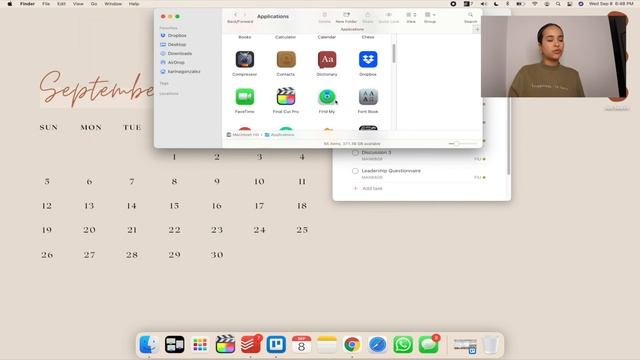Screen dimensions: 640x360
Task: Go forward with the Finder forward arrow
Action: 245,15
